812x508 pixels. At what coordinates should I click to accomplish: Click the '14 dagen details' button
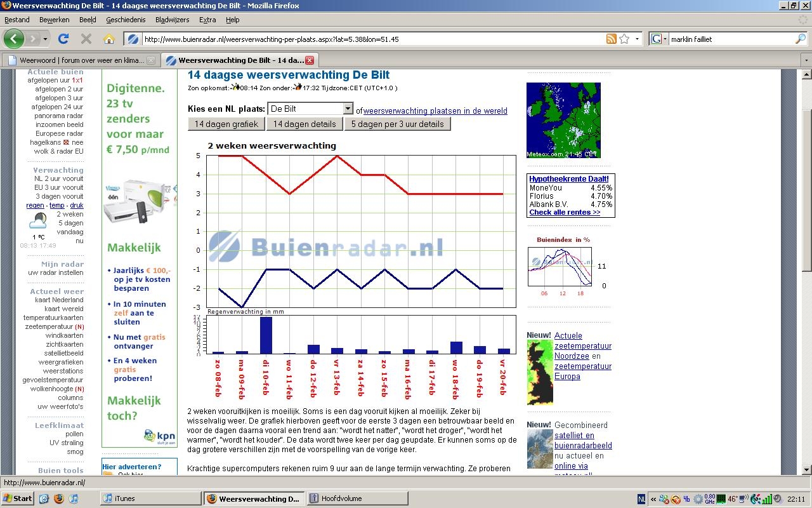(x=304, y=124)
